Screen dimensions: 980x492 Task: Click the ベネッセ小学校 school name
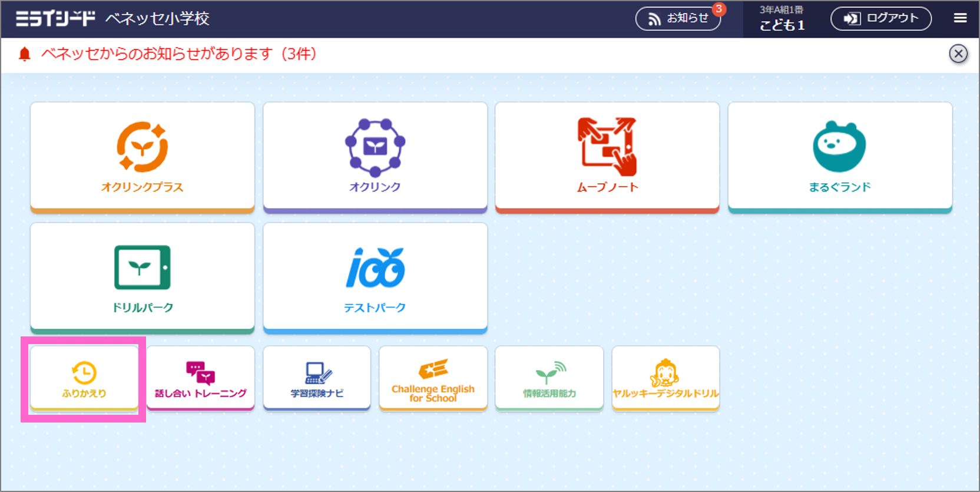[157, 18]
